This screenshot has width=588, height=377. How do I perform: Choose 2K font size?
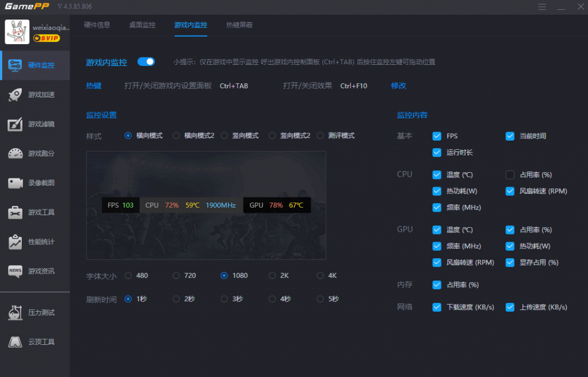pos(272,275)
